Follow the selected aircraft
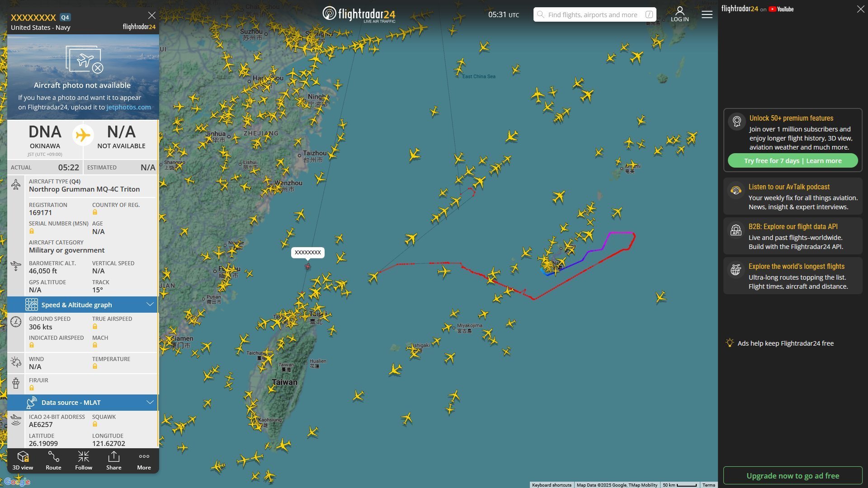Viewport: 868px width, 488px height. pyautogui.click(x=84, y=461)
